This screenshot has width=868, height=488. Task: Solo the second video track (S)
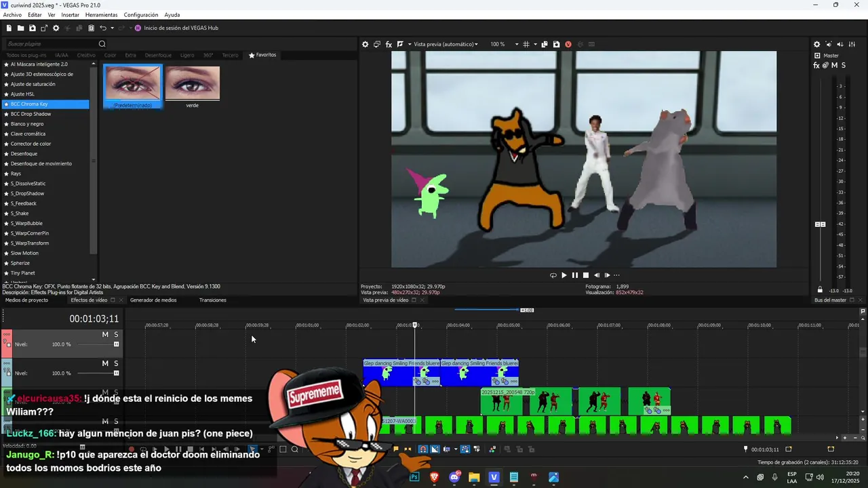pos(116,364)
